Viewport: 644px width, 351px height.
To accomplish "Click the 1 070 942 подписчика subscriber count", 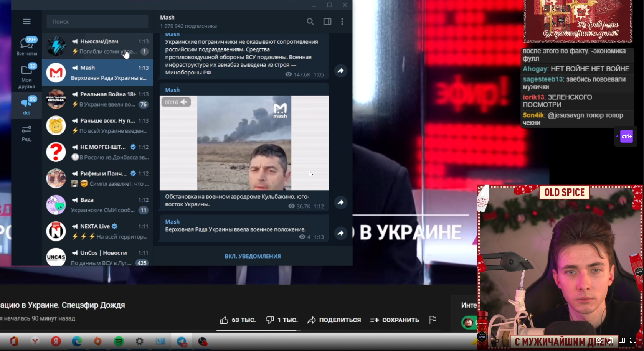I will click(188, 26).
